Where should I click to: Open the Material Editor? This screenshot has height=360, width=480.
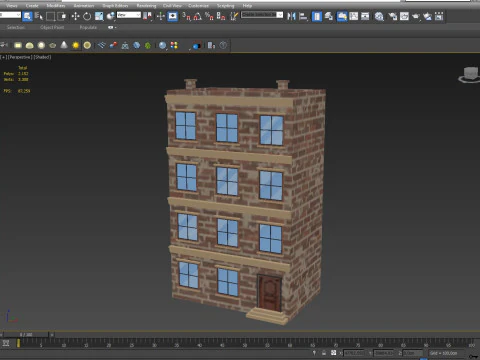click(379, 16)
